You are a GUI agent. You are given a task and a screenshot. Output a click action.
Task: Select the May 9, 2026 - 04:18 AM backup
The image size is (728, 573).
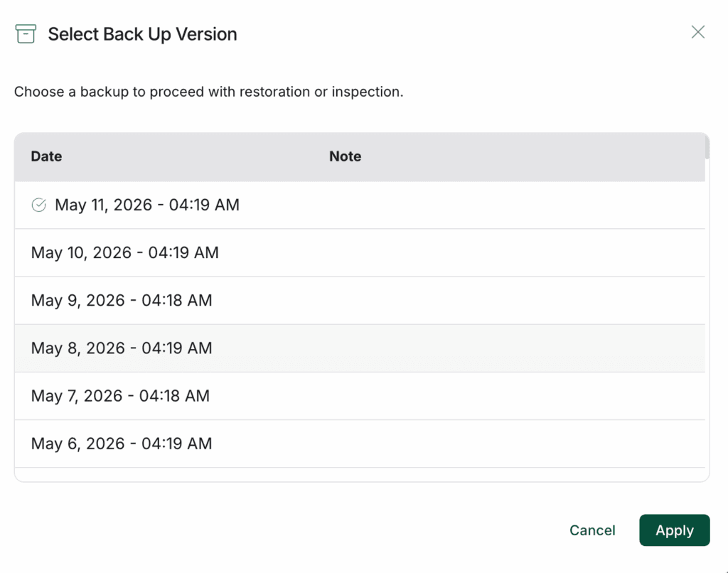pyautogui.click(x=360, y=301)
